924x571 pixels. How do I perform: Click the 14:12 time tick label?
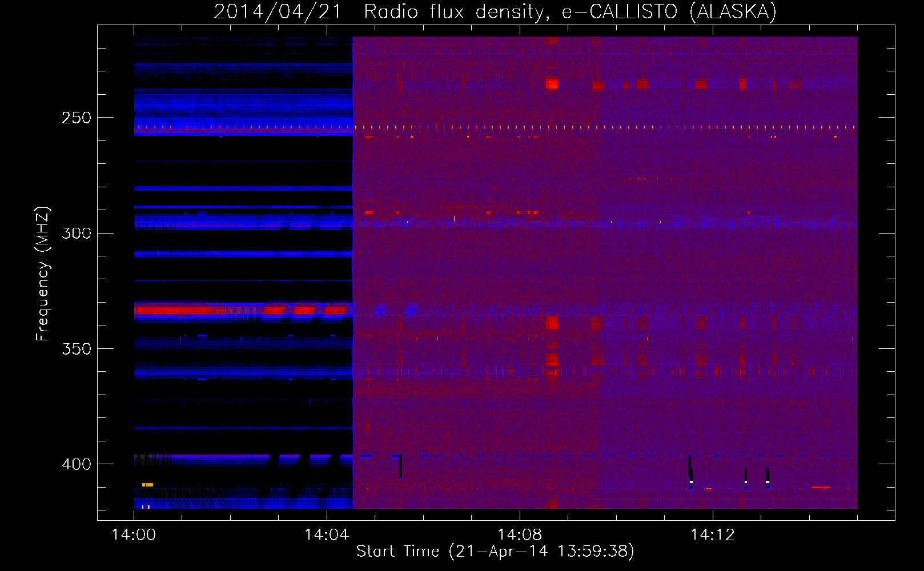point(713,534)
